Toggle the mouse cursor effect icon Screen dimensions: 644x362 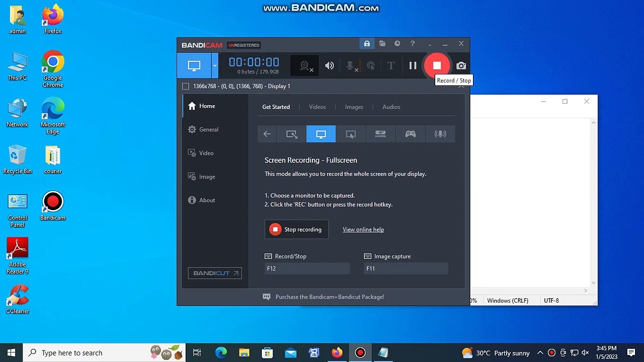pos(371,66)
